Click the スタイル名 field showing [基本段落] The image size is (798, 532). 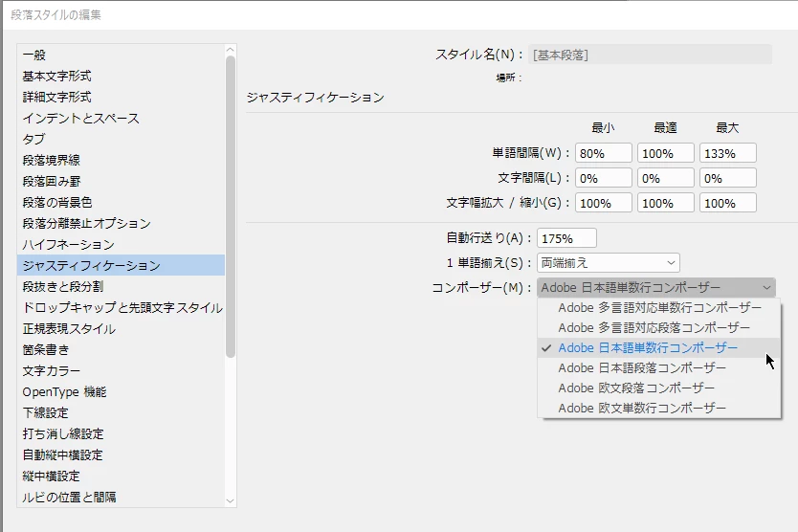(x=650, y=55)
